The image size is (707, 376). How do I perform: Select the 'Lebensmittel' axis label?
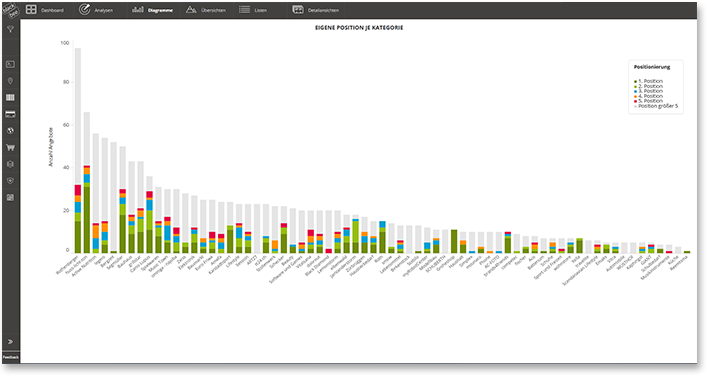pyautogui.click(x=389, y=264)
